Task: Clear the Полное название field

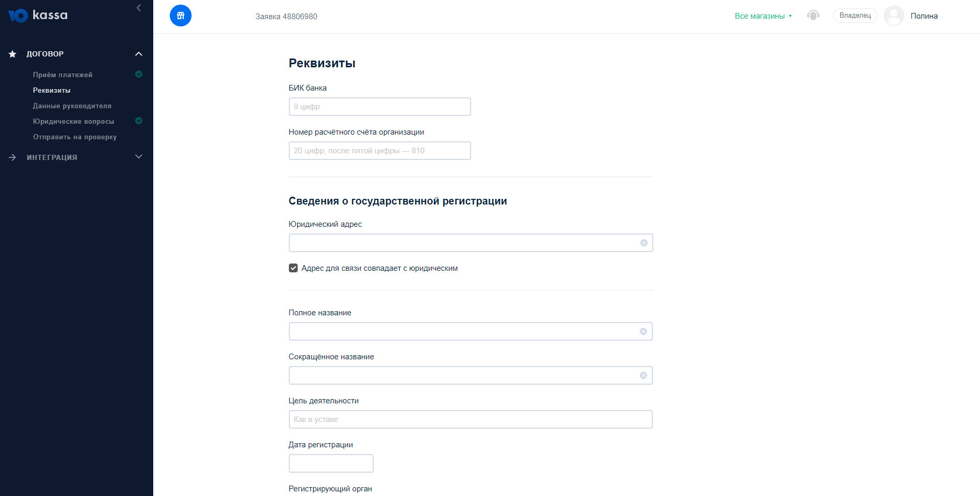Action: [643, 331]
